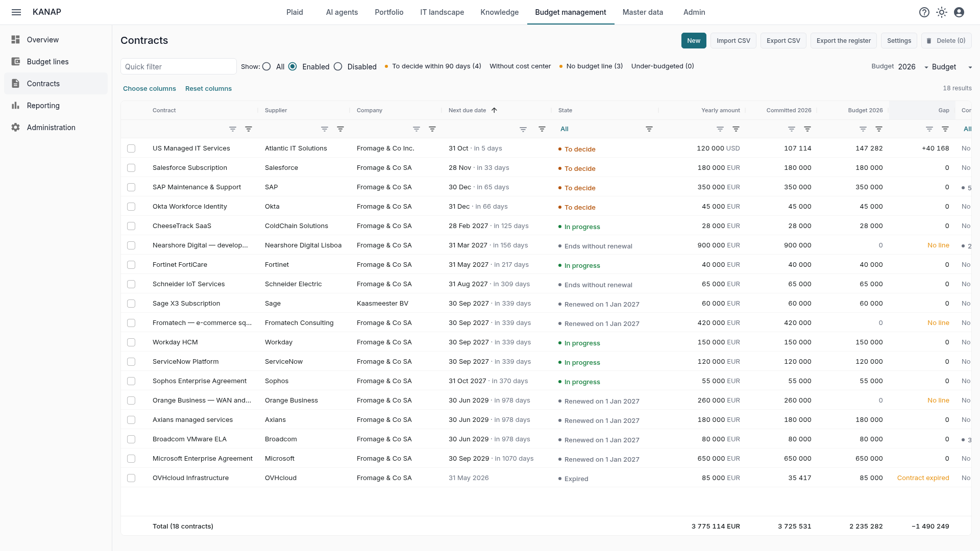Open the hamburger navigation menu
Image resolution: width=980 pixels, height=551 pixels.
(16, 12)
